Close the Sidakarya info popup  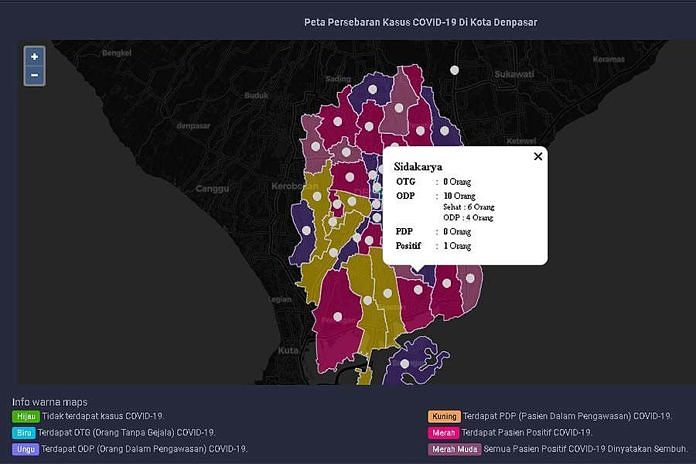[x=538, y=156]
